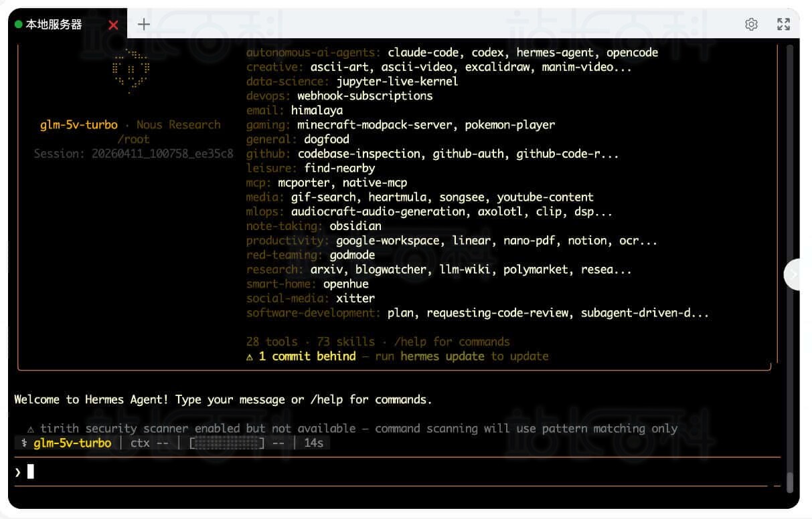Image resolution: width=812 pixels, height=519 pixels.
Task: Click the green connection status dot
Action: click(x=19, y=25)
